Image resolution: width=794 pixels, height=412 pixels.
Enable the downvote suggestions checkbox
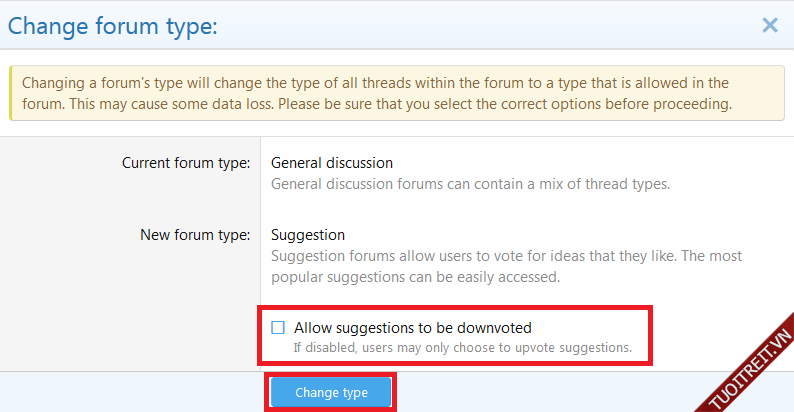(279, 327)
